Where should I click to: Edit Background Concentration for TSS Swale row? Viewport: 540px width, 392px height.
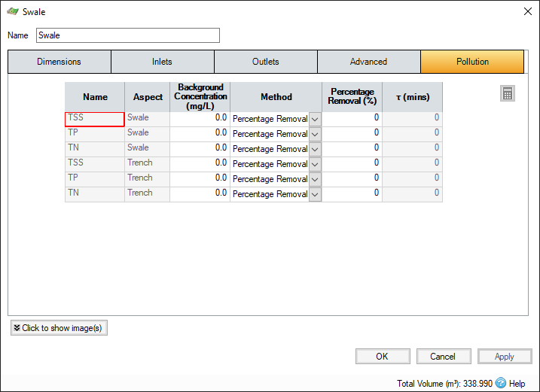200,119
